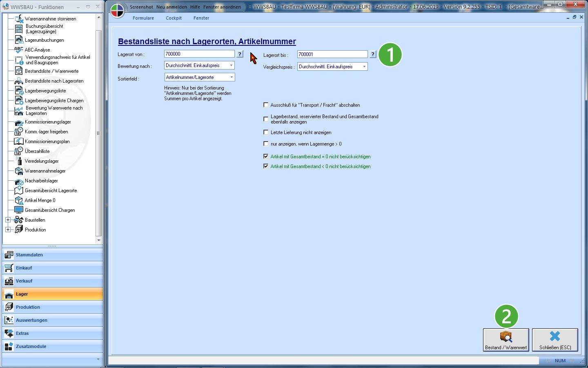The image size is (588, 368).
Task: Click the Schließen (ESC) button
Action: pyautogui.click(x=555, y=340)
